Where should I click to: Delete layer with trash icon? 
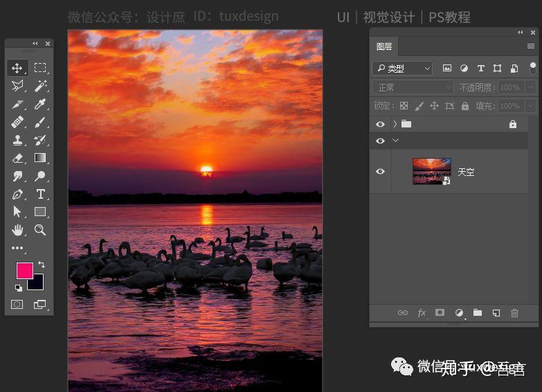tap(514, 313)
